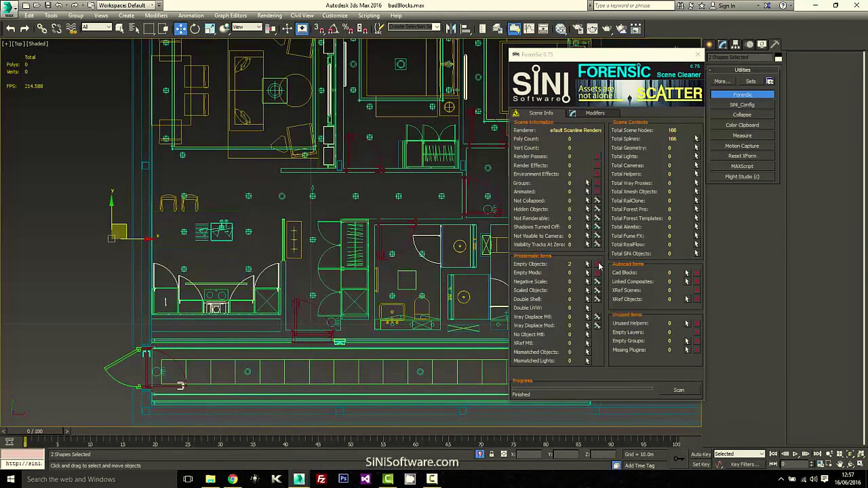Viewport: 868px width, 488px height.
Task: Open the Hierarchy command panel tab
Action: (736, 45)
